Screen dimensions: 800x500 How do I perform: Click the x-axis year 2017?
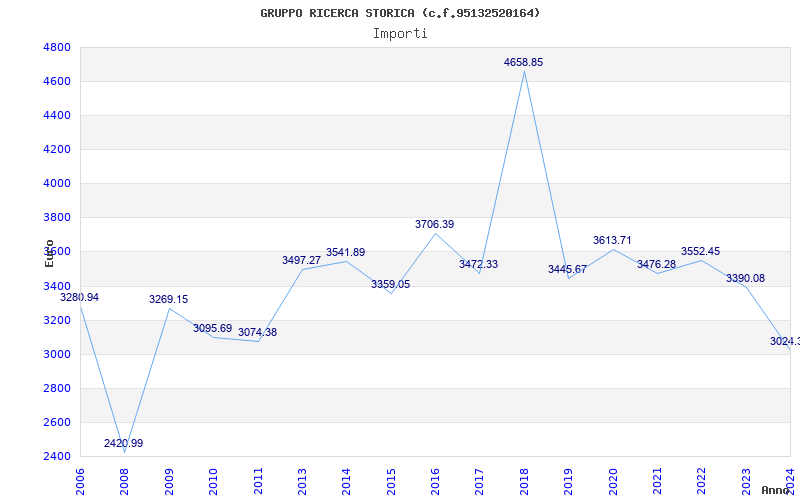(x=479, y=481)
